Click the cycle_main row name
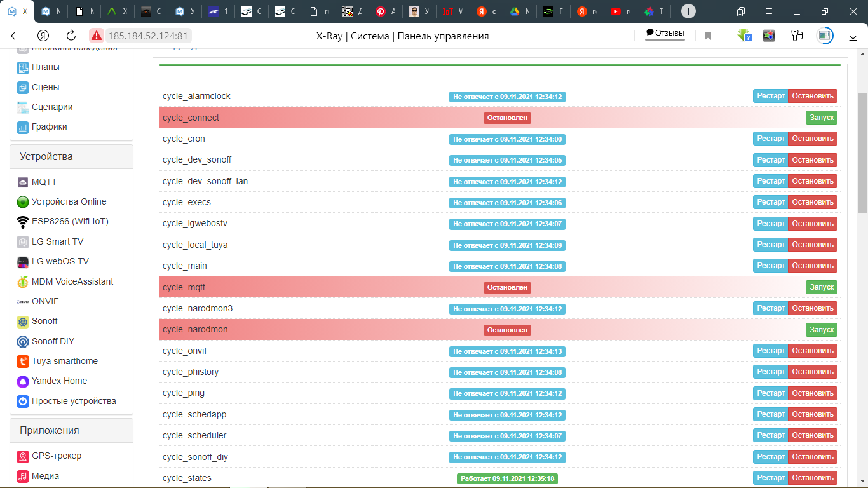868x488 pixels. 185,266
